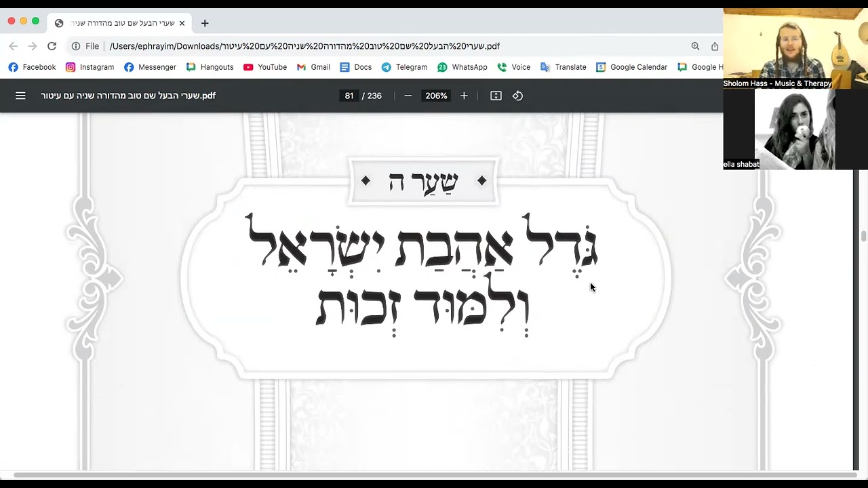Click the vertical scrollbar thumb
Screen dimensions: 868x488
click(863, 236)
